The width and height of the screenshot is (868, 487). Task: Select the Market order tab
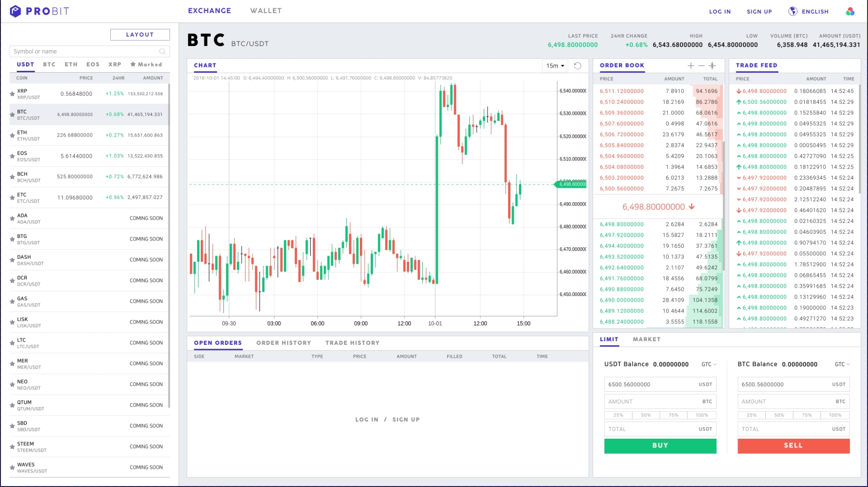647,339
